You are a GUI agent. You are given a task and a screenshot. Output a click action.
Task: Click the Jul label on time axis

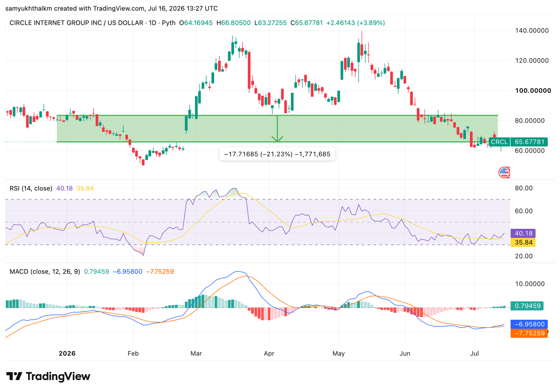(474, 353)
